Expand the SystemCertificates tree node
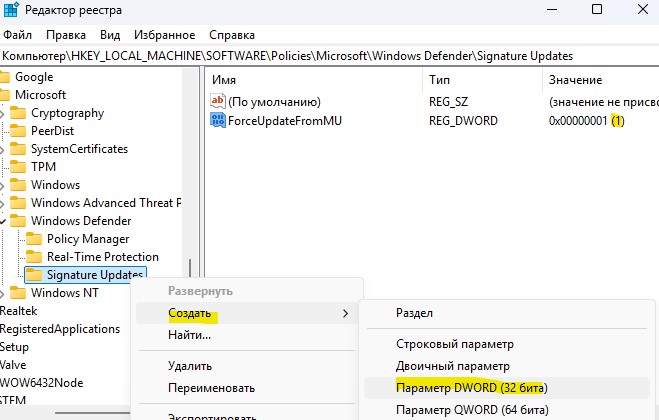Viewport: 659px width, 420px height. tap(2, 150)
